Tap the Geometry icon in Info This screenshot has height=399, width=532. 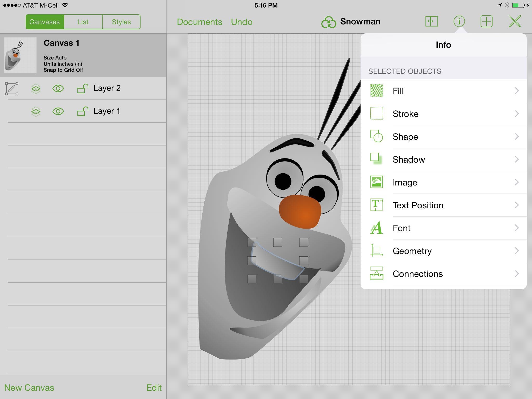376,250
